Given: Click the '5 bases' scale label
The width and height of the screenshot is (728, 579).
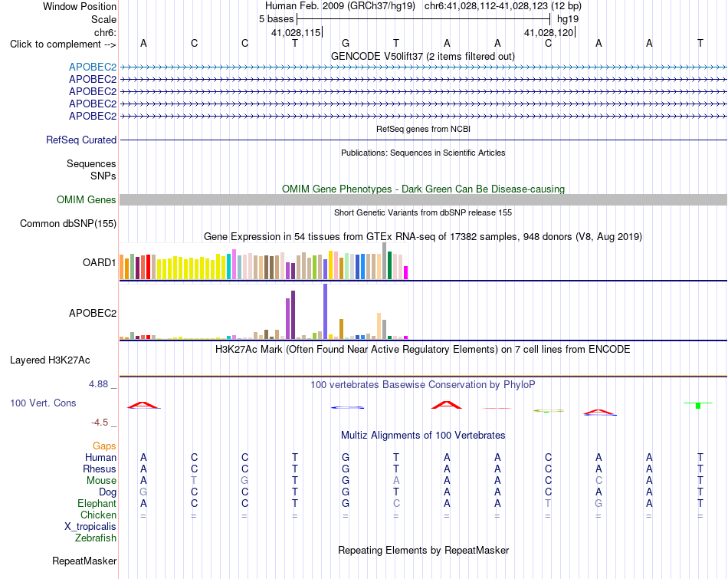Looking at the screenshot, I should (x=276, y=19).
